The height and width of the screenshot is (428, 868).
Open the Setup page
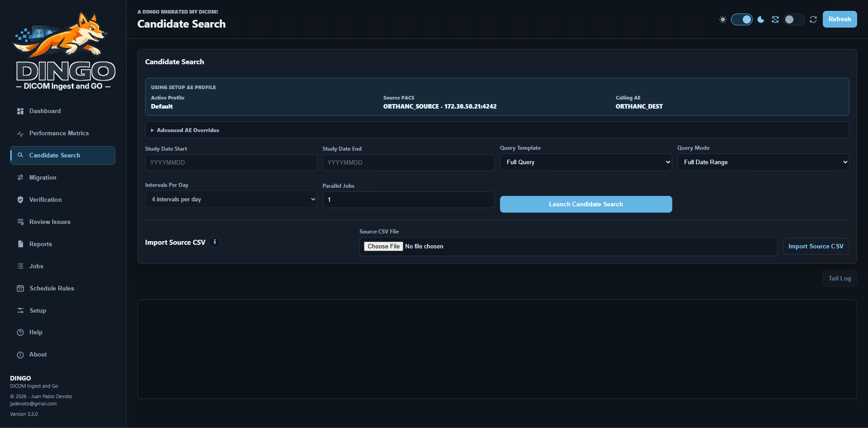[62, 311]
